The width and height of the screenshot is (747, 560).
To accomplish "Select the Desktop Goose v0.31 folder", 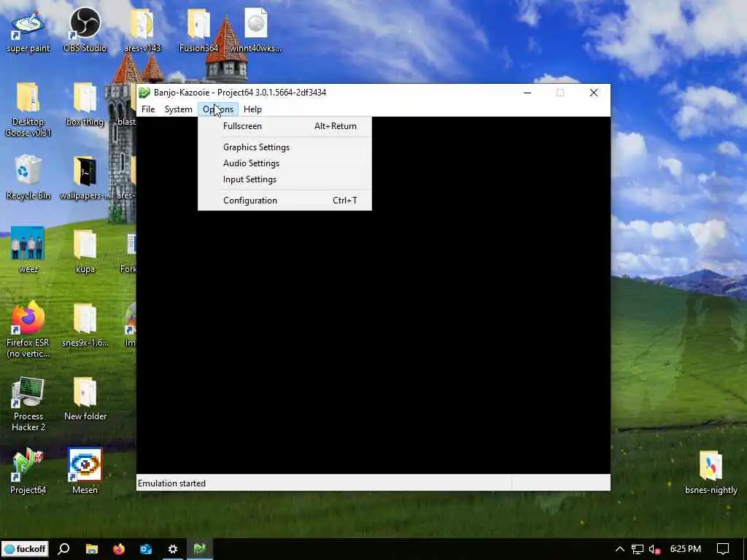I will coord(28,109).
